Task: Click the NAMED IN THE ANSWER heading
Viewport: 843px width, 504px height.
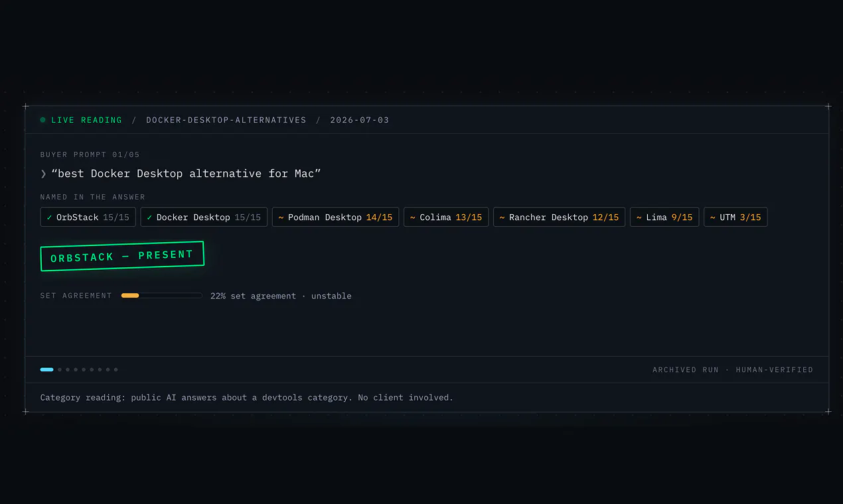Action: [x=93, y=197]
